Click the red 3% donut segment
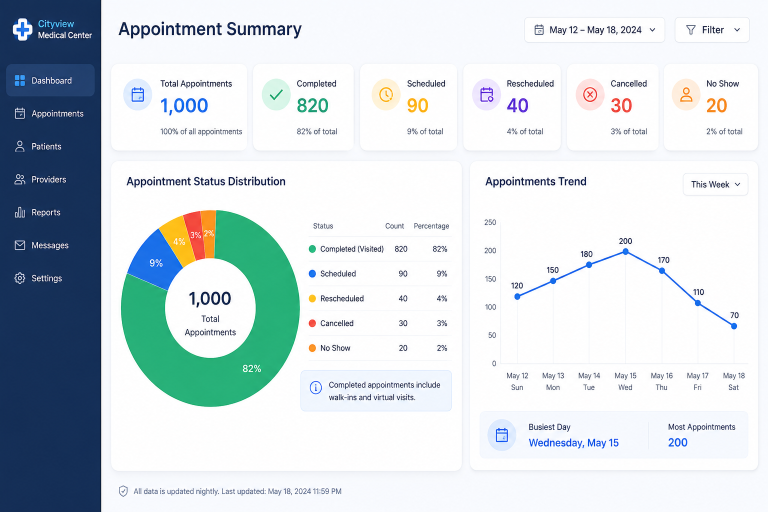768x512 pixels. [195, 235]
